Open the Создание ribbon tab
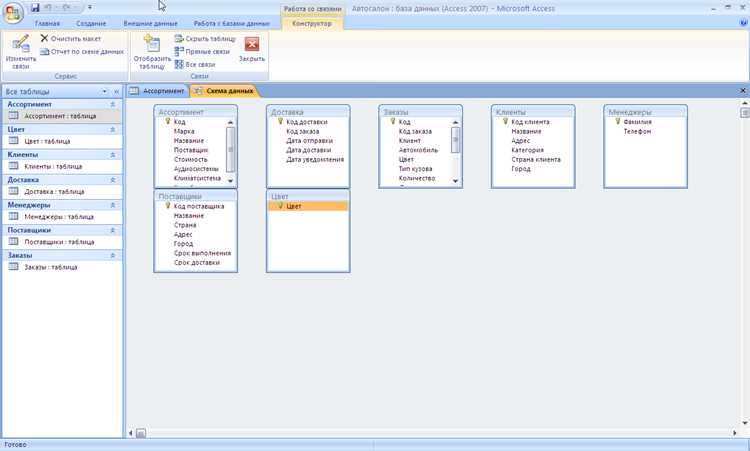750x451 pixels. point(91,23)
